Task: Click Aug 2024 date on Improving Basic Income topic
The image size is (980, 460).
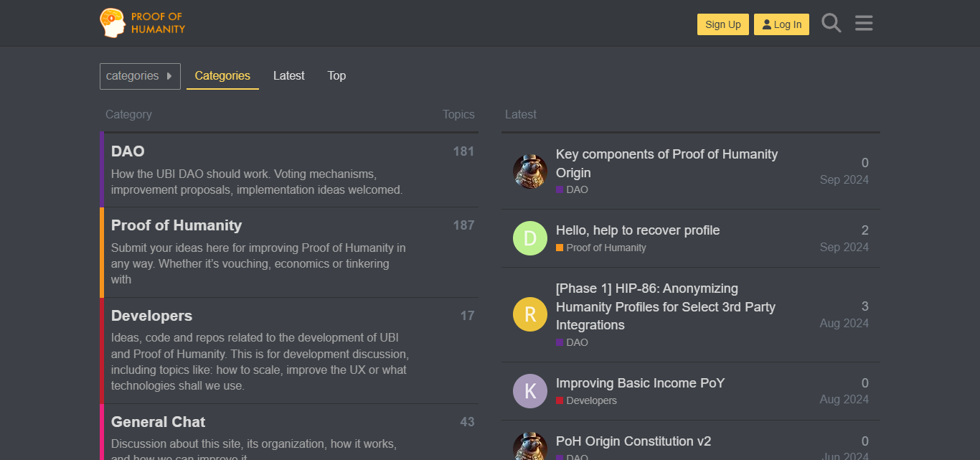Action: [844, 399]
